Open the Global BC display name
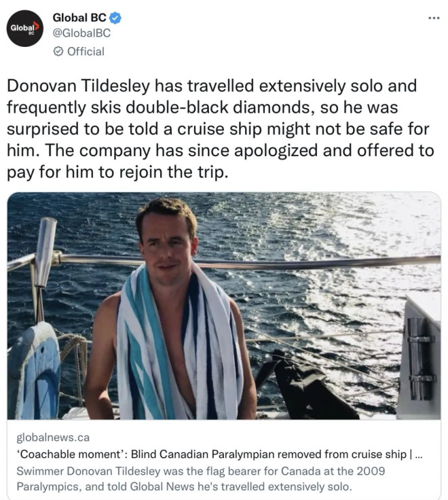 79,18
